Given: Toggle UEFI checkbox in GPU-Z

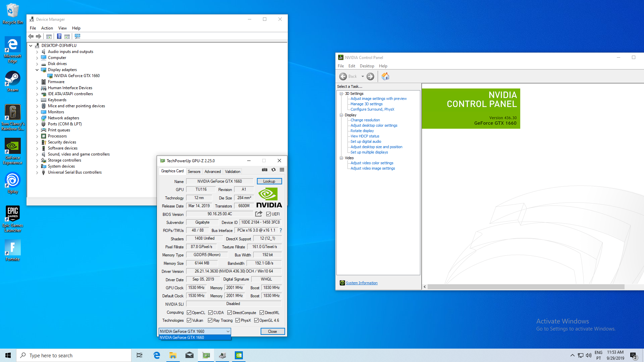Looking at the screenshot, I should point(268,214).
